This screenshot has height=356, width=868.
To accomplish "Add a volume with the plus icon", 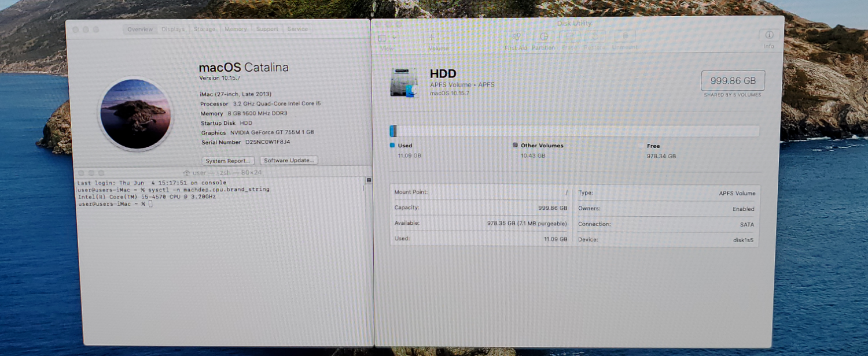I will point(431,37).
